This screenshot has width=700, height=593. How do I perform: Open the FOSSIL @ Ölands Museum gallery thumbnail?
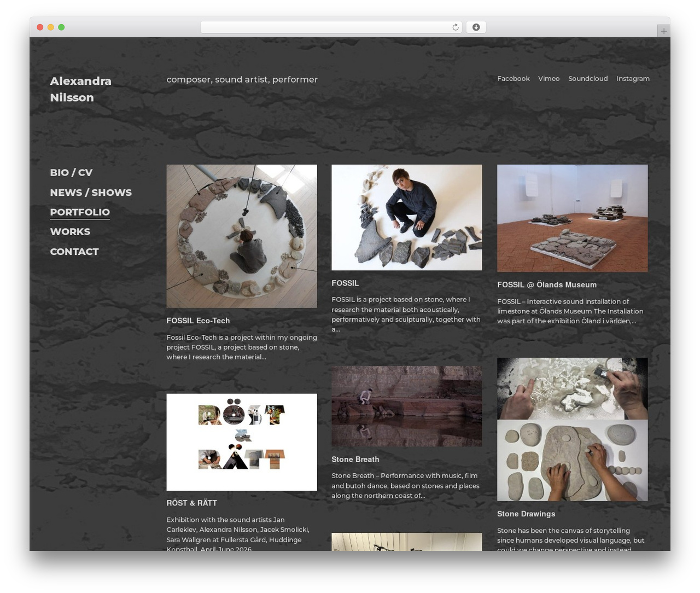[x=572, y=218]
